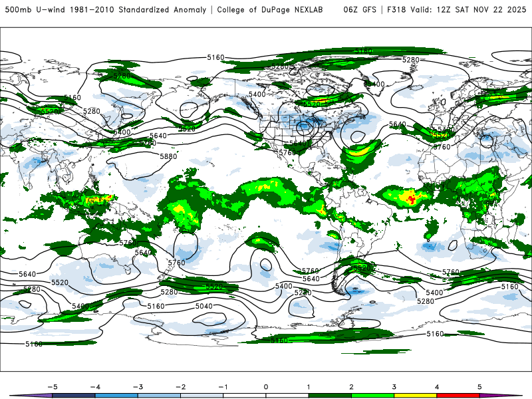
Task: Click the "1981-2010 Standardized Anomaly" header text
Action: coord(138,9)
